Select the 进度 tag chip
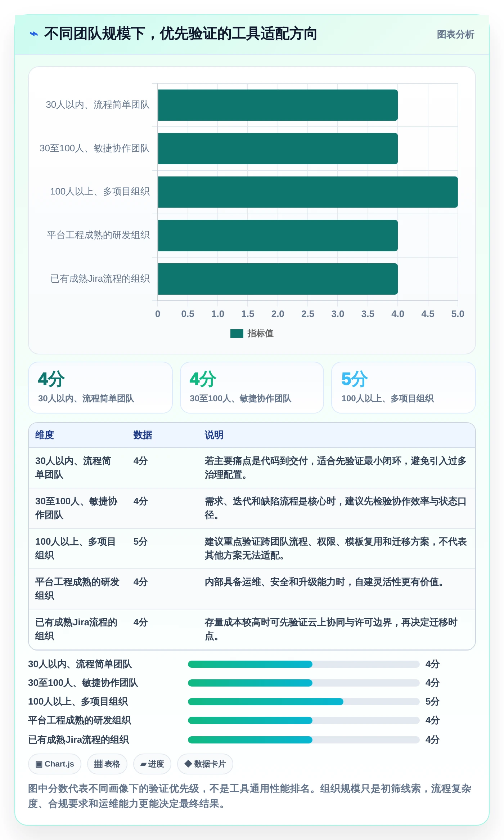The height and width of the screenshot is (840, 504). 152,764
